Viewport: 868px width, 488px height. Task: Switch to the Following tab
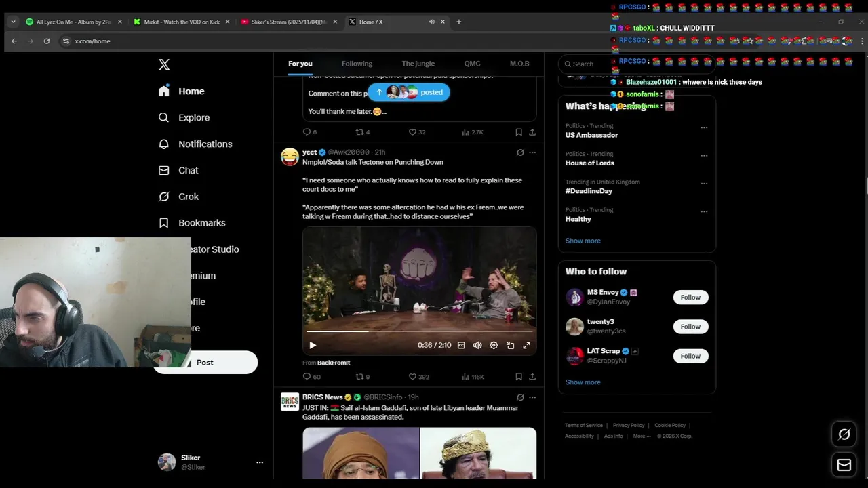coord(357,64)
